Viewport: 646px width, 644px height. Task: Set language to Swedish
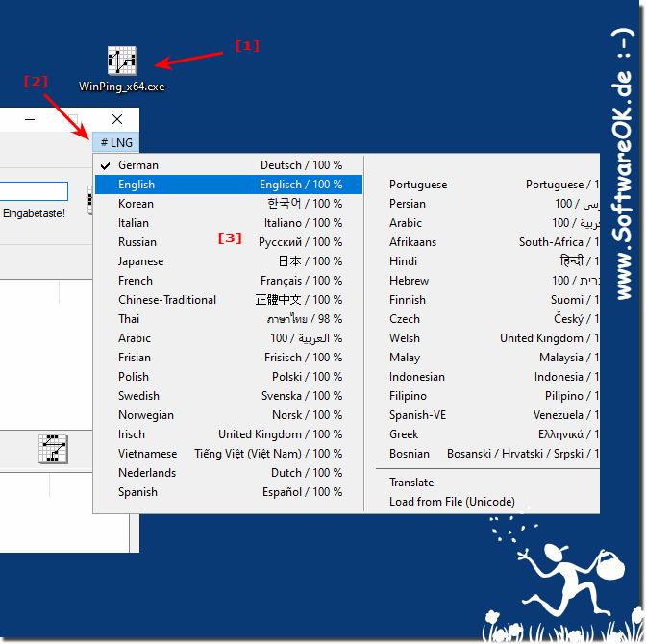click(x=229, y=396)
